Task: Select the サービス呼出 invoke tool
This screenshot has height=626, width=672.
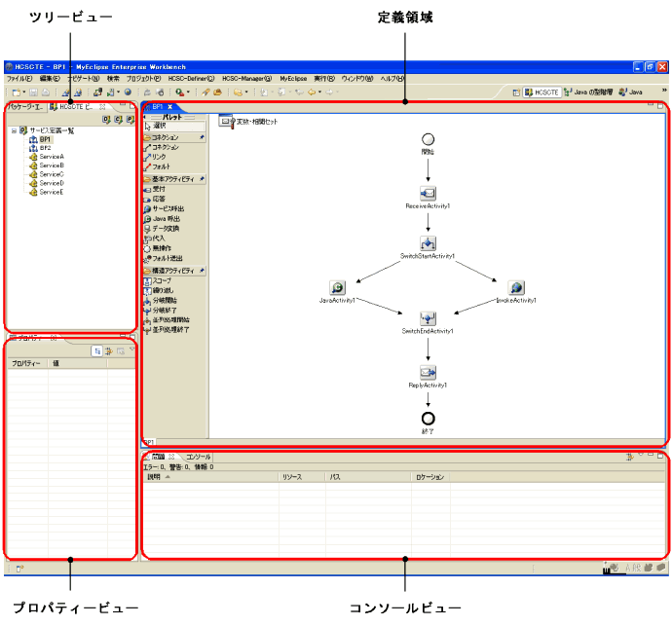Action: tap(164, 208)
